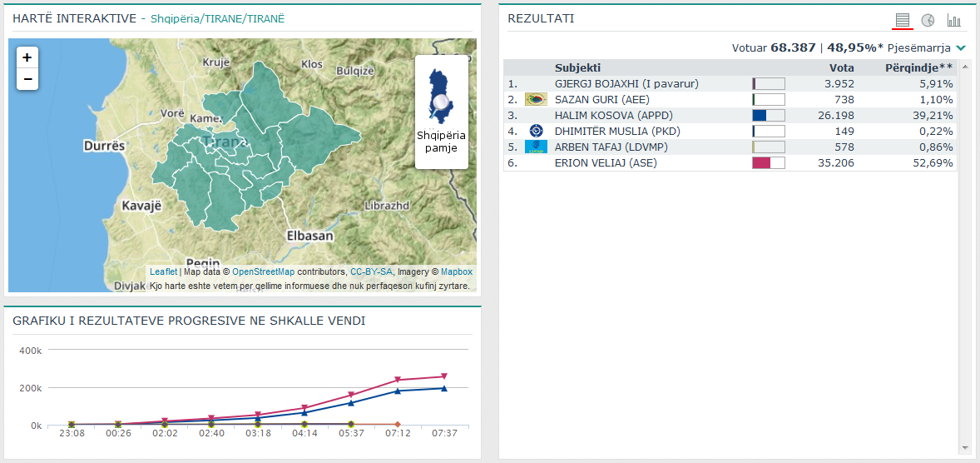Select row SAZAN GURI (AEE)
980x463 pixels.
point(730,99)
